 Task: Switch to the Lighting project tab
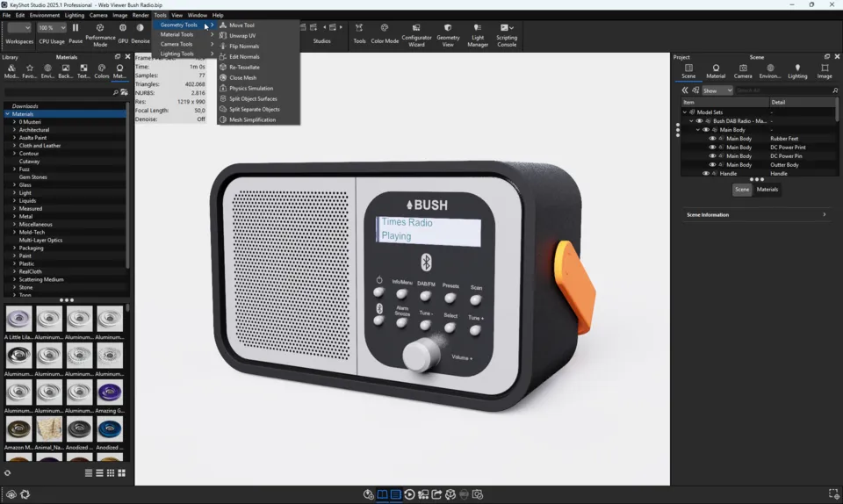[797, 71]
